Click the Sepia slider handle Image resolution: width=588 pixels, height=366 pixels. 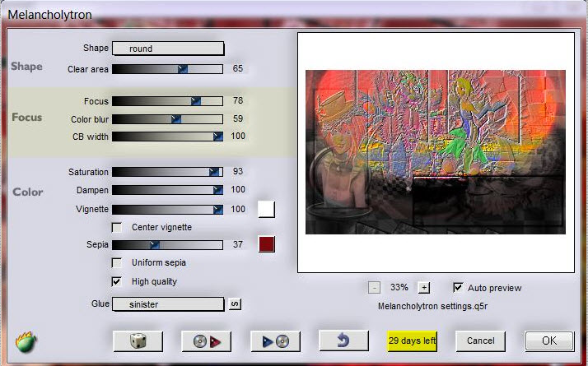click(x=155, y=245)
